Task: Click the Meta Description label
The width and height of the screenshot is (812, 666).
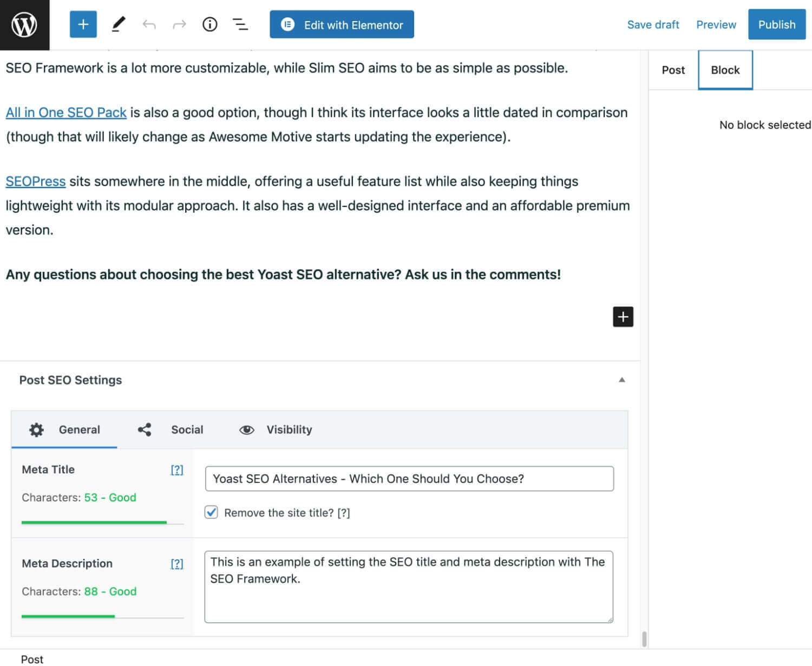Action: tap(67, 564)
